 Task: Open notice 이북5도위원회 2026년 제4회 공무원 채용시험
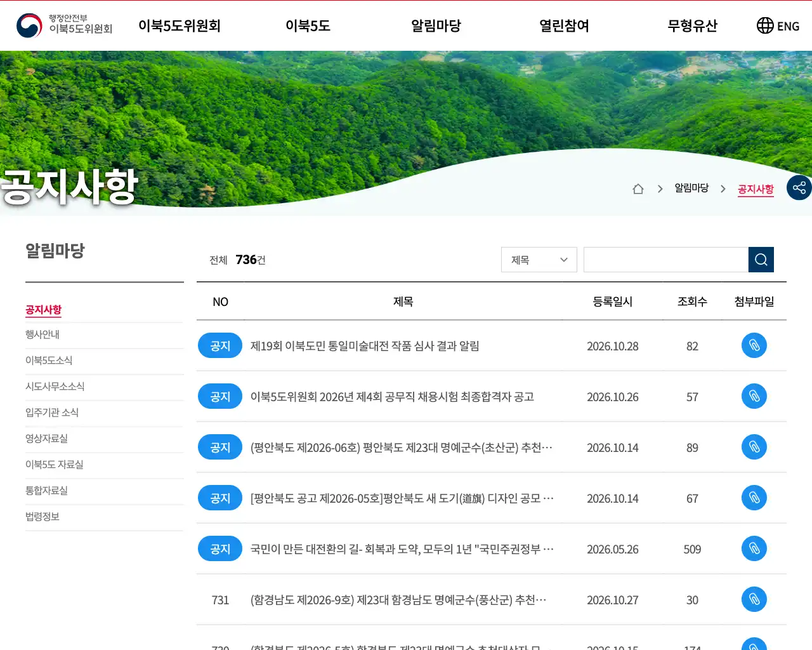click(392, 397)
